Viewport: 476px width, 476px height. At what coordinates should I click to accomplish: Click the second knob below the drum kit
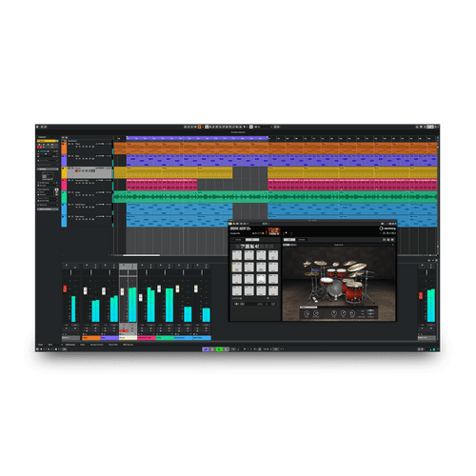click(316, 313)
